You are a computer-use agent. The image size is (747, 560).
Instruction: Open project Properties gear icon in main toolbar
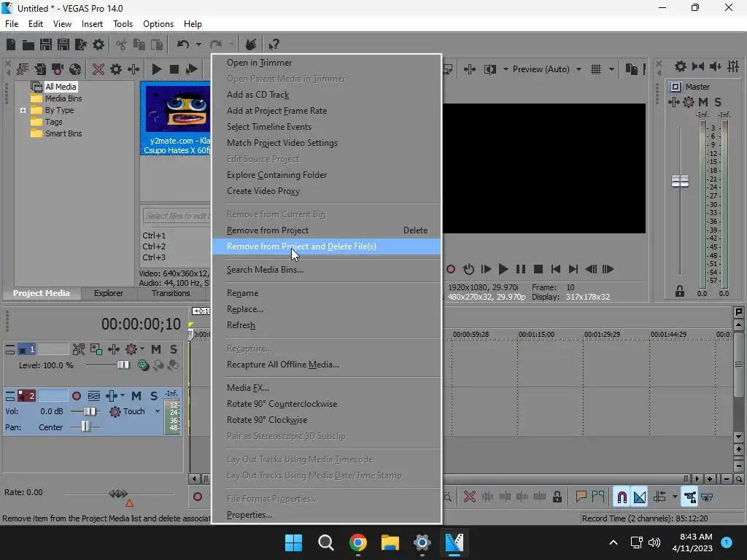tap(98, 44)
